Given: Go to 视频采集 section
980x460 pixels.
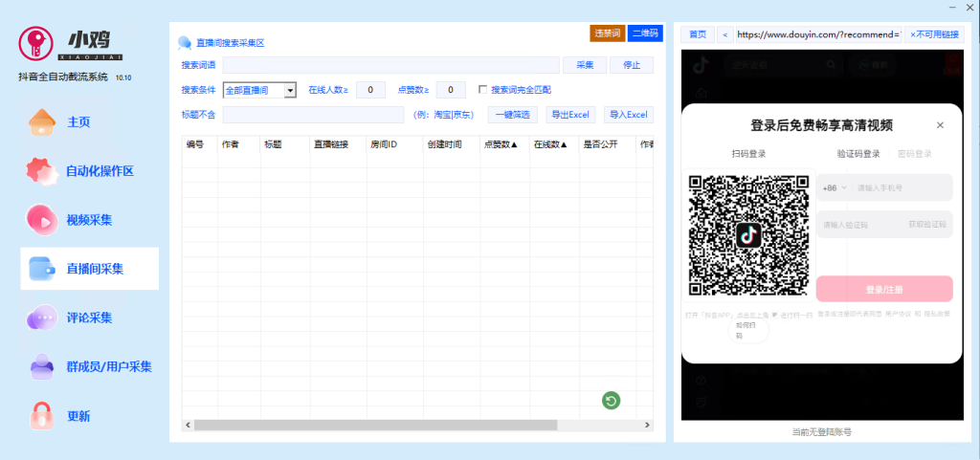Looking at the screenshot, I should (x=89, y=220).
